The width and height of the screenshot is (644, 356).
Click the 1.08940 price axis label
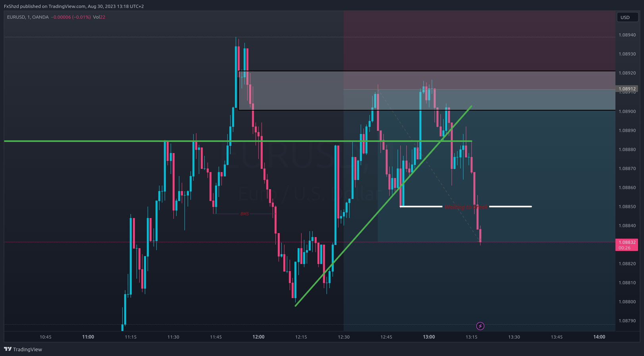click(x=627, y=35)
